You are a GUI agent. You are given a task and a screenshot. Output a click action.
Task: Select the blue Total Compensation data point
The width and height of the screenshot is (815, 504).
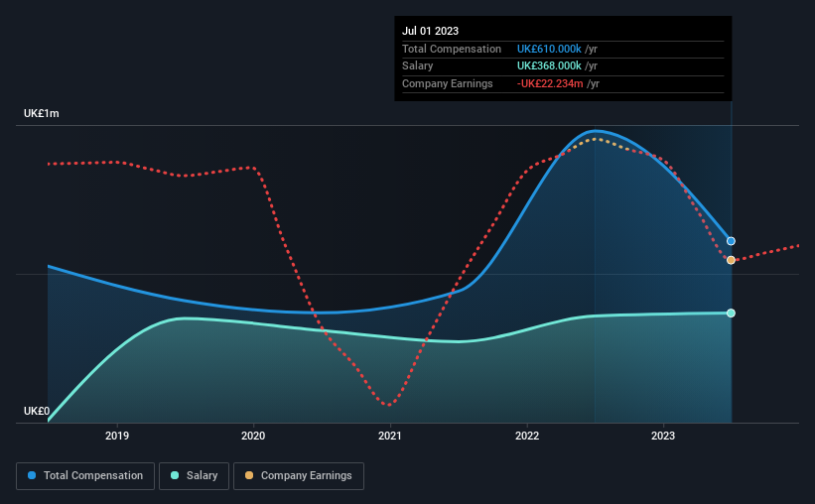pyautogui.click(x=731, y=241)
